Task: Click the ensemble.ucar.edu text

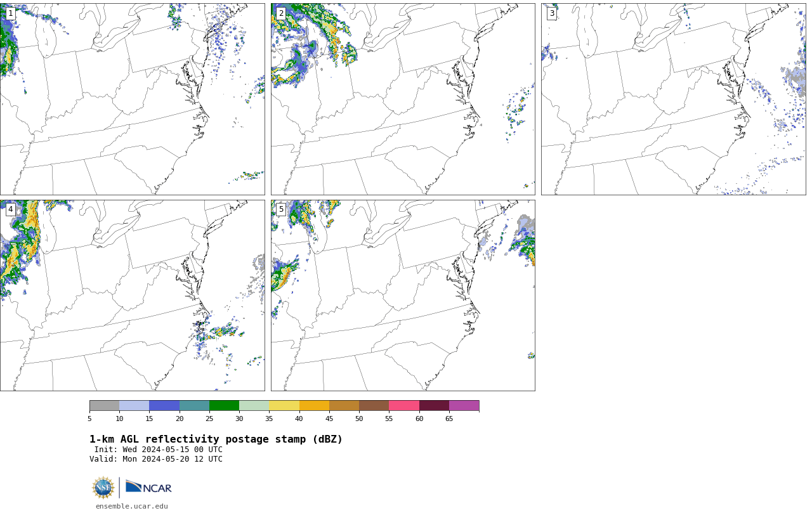Action: point(131,506)
